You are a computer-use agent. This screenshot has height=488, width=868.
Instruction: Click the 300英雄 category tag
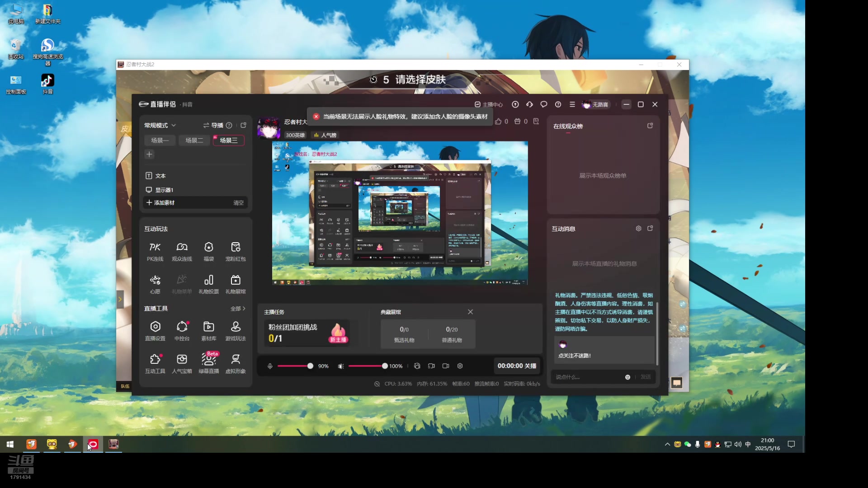295,135
